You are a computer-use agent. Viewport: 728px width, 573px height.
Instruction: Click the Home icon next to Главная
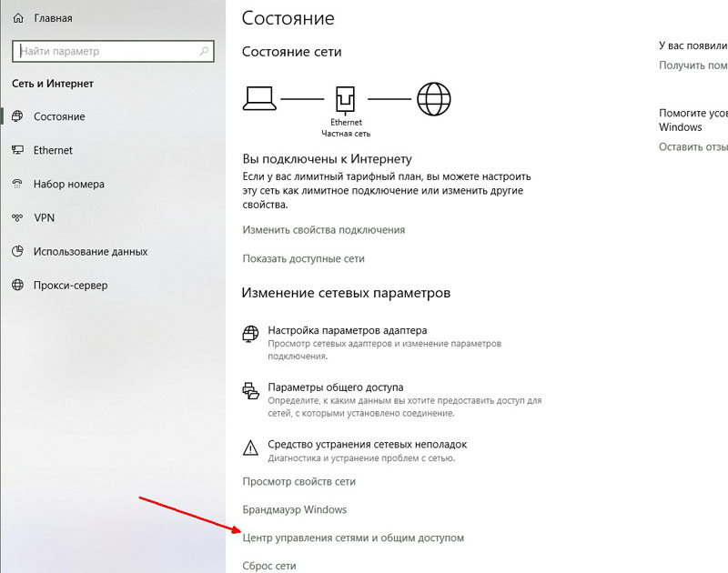coord(18,18)
